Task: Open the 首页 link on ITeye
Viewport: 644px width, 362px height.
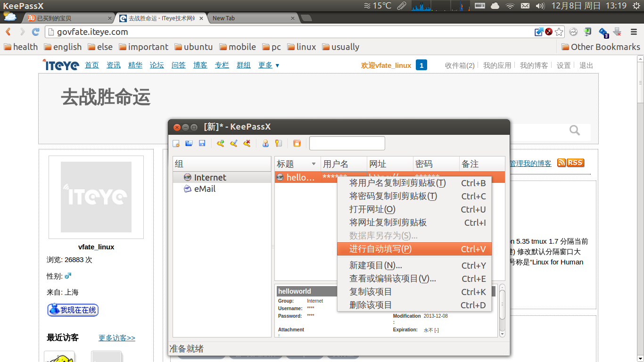Action: [92, 65]
